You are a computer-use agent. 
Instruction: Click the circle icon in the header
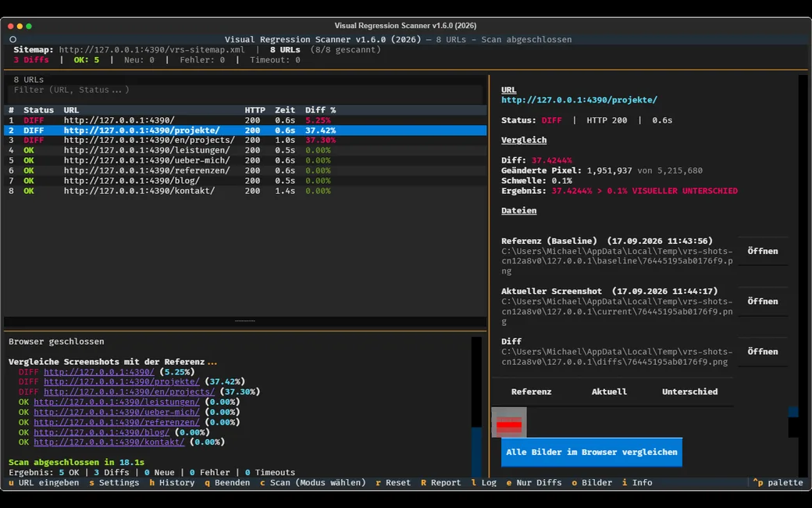tap(13, 39)
